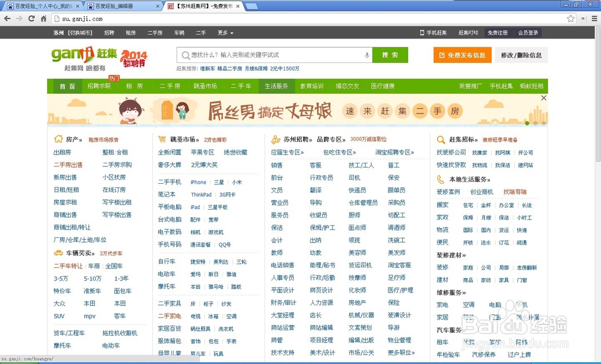Image resolution: width=601 pixels, height=364 pixels.
Task: Click 免费注册 in top bar
Action: click(x=498, y=33)
